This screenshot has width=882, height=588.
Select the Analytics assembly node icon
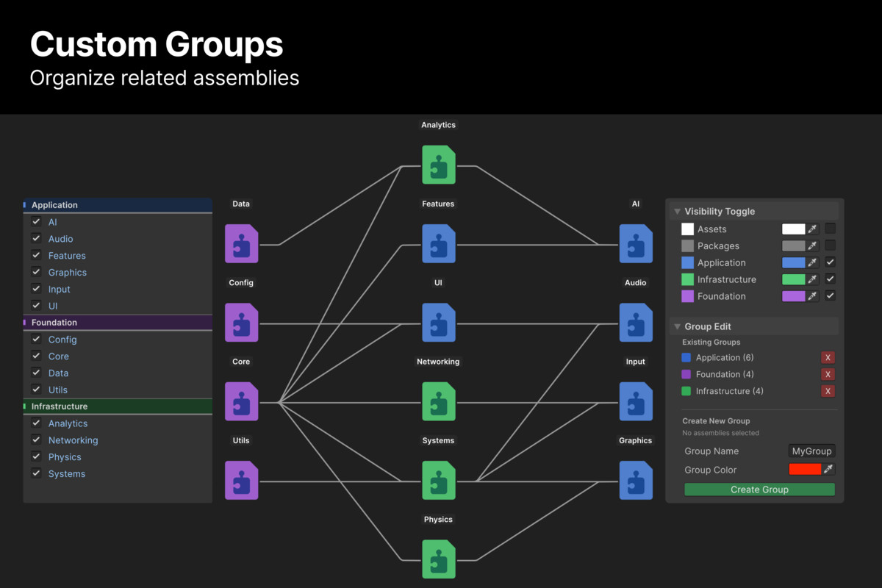coord(438,165)
